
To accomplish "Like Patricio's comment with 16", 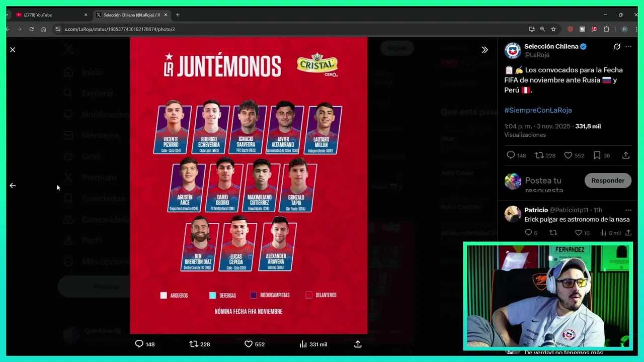I will point(579,233).
